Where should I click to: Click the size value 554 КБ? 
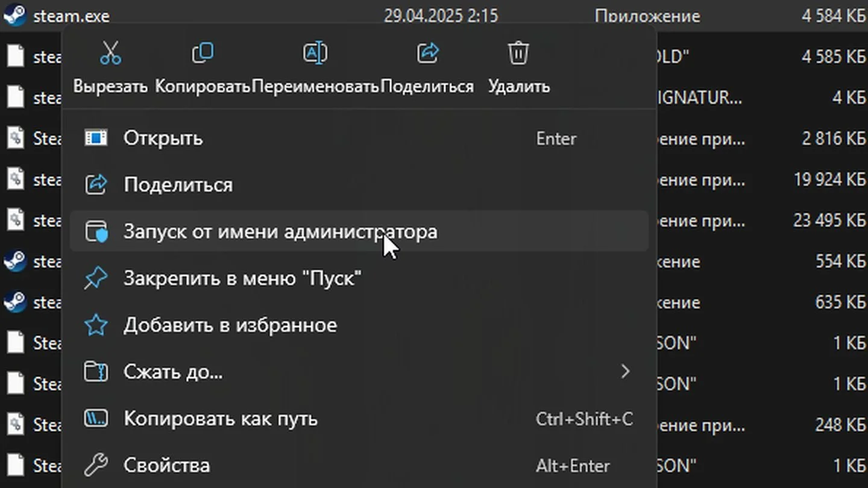pyautogui.click(x=840, y=261)
